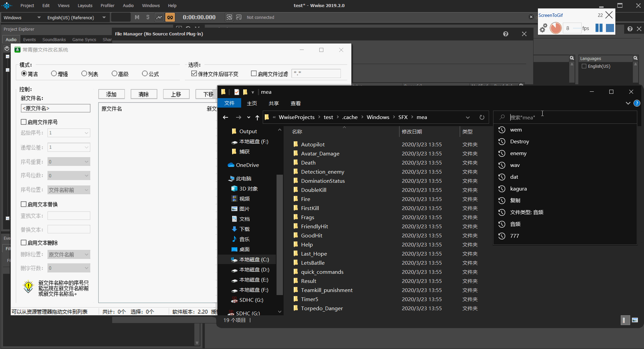
Task: Click the 清除 button in the renamer
Action: [x=144, y=94]
